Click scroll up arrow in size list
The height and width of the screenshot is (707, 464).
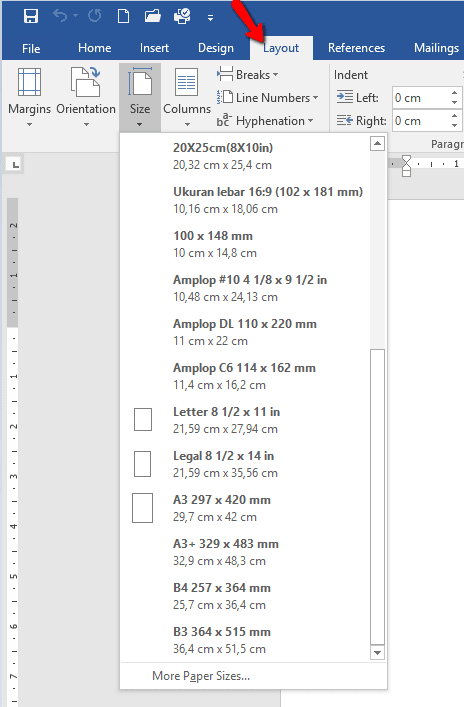[x=377, y=144]
